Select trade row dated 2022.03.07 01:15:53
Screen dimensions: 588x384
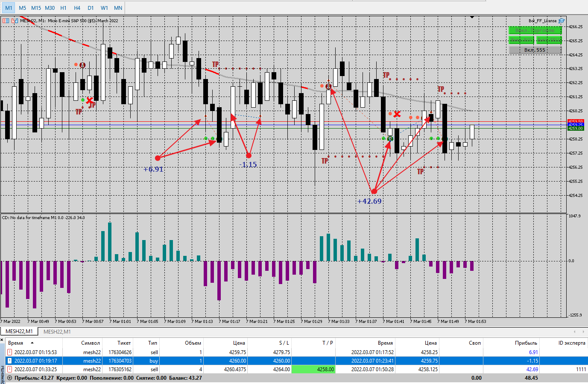pos(296,352)
